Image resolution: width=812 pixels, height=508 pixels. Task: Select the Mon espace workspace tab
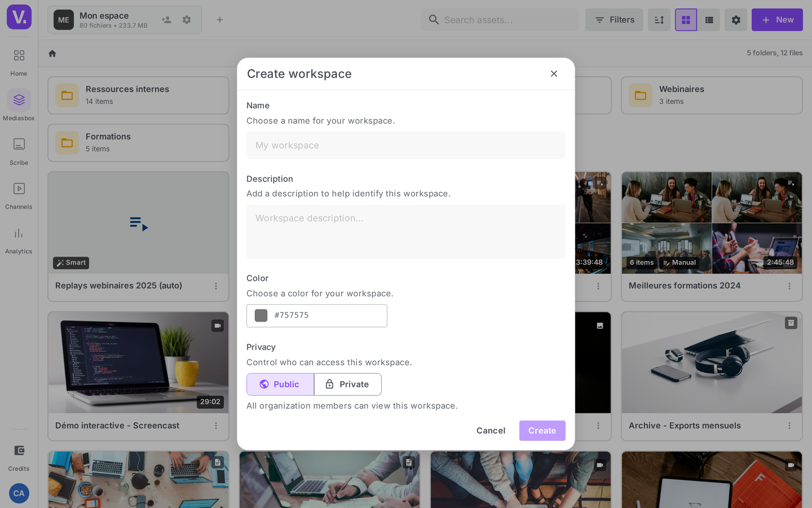point(124,20)
